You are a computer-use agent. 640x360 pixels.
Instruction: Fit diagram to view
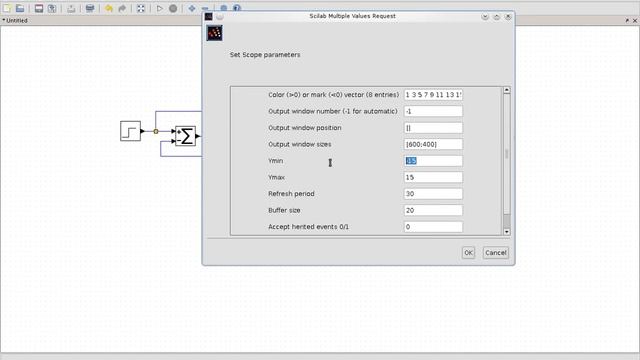pos(141,8)
